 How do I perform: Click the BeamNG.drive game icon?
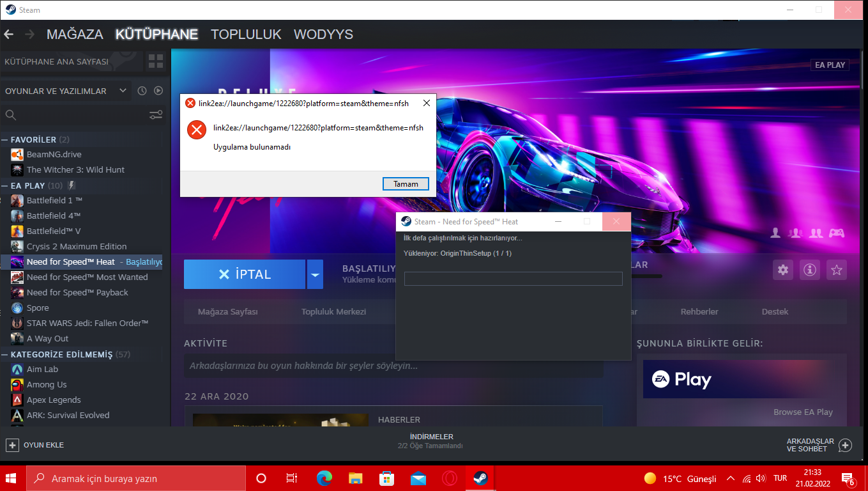click(17, 154)
